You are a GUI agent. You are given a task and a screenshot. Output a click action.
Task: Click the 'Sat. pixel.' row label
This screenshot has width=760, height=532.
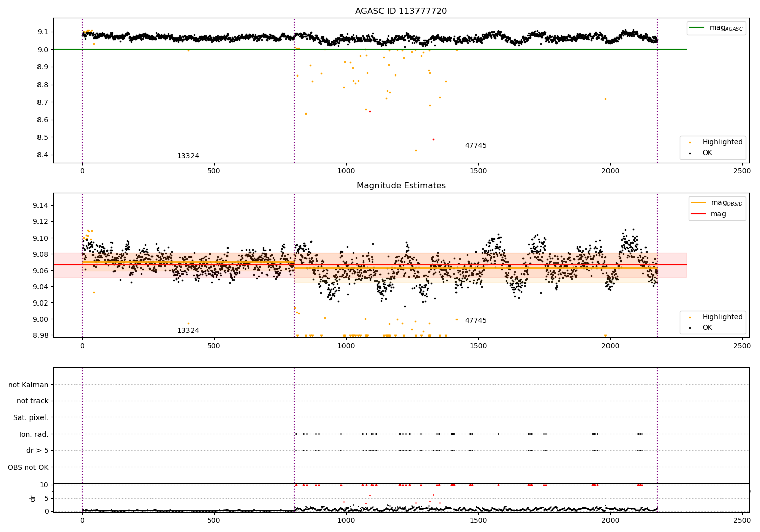click(x=31, y=417)
